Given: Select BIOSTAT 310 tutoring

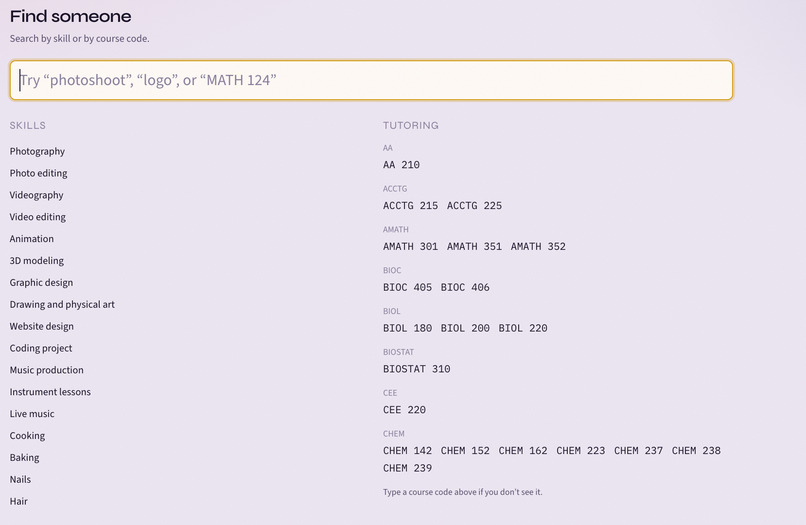Looking at the screenshot, I should click(417, 369).
